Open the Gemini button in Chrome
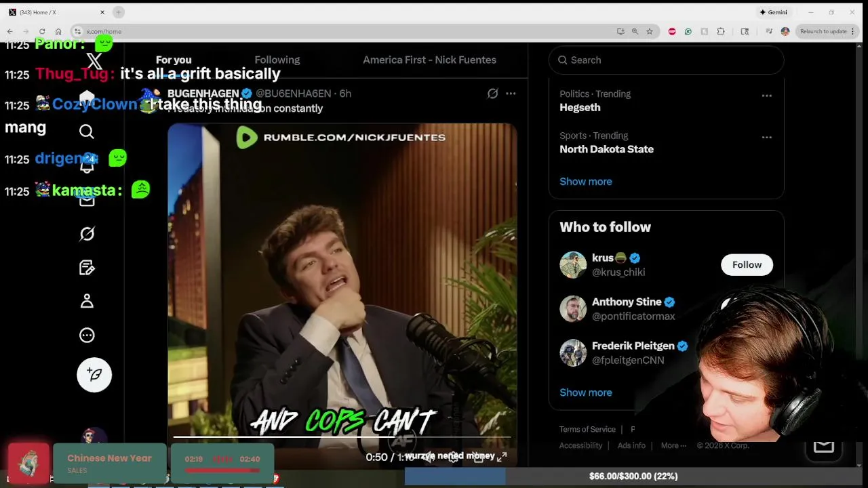Screen dimensions: 868x488 (x=773, y=12)
